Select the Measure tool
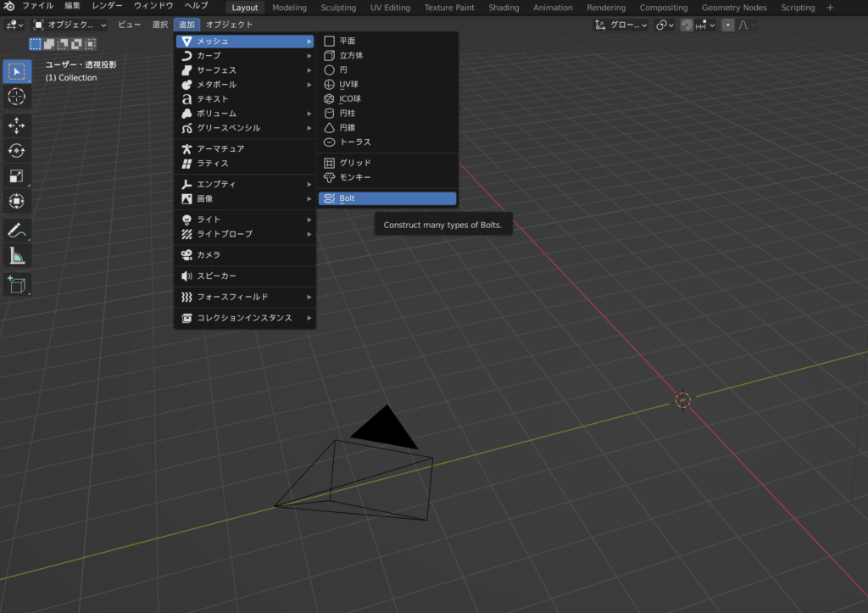This screenshot has height=613, width=868. click(x=16, y=255)
